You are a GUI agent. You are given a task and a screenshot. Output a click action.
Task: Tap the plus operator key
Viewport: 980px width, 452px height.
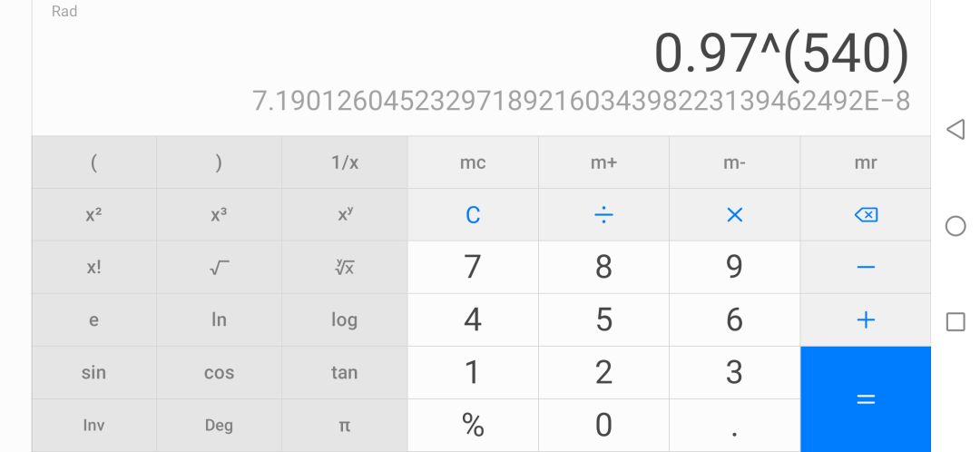866,320
